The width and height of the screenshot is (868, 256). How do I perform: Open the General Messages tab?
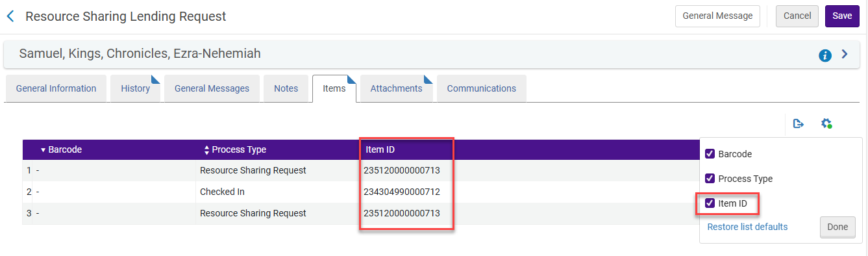[x=212, y=89]
